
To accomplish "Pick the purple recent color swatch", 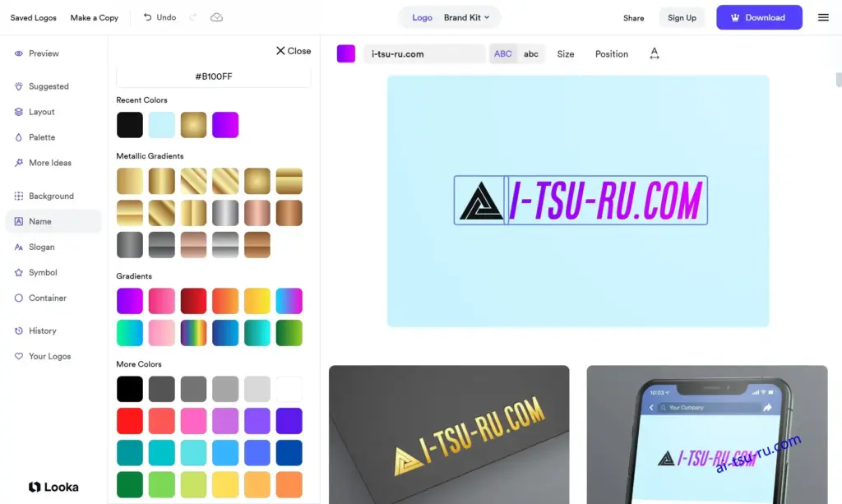I will [225, 125].
